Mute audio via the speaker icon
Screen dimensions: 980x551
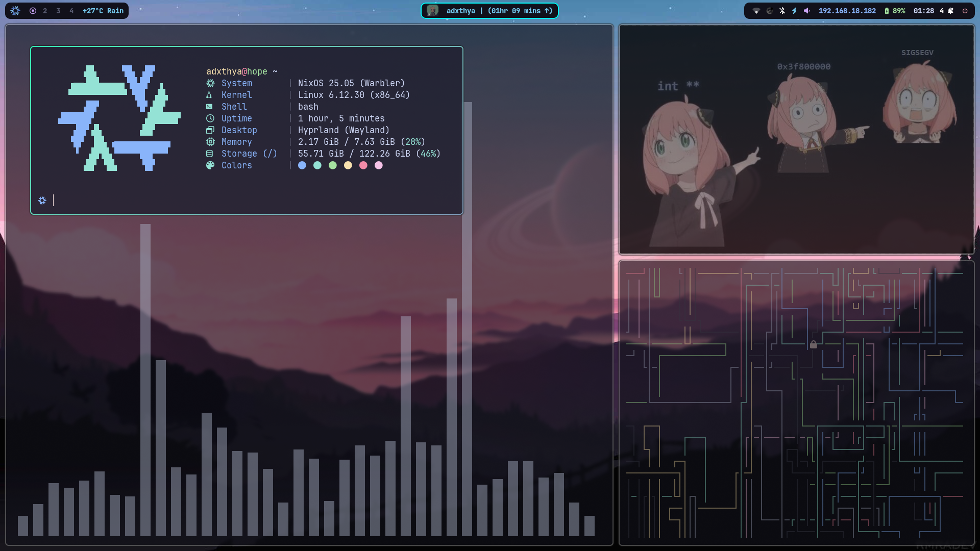coord(806,11)
